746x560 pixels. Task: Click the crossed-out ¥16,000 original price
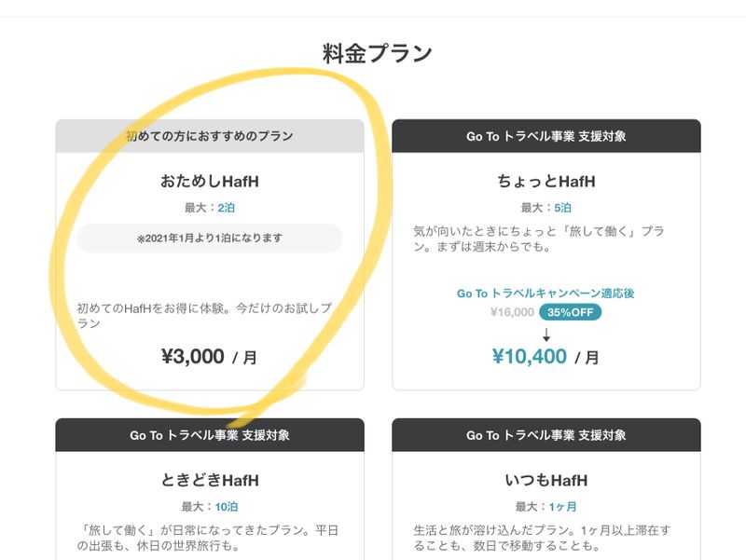512,313
